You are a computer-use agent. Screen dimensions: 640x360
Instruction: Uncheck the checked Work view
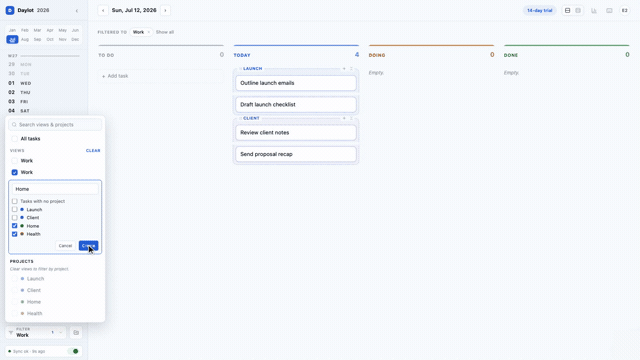[15, 172]
